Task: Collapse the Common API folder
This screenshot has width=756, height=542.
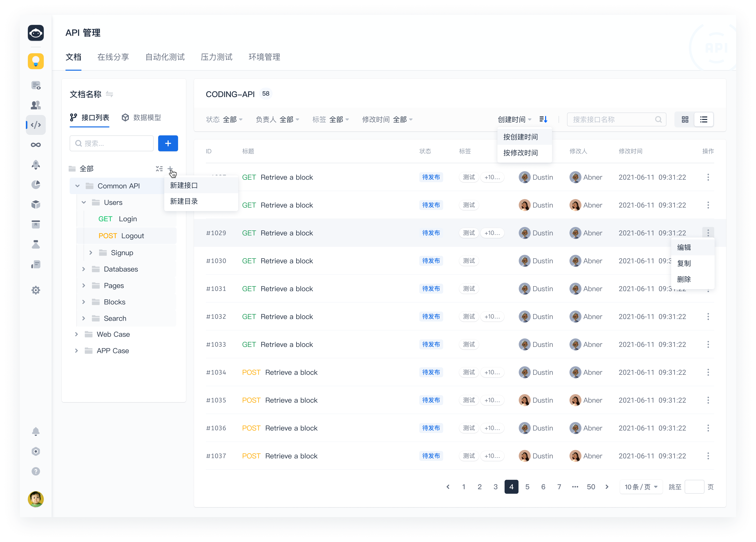Action: pos(78,186)
